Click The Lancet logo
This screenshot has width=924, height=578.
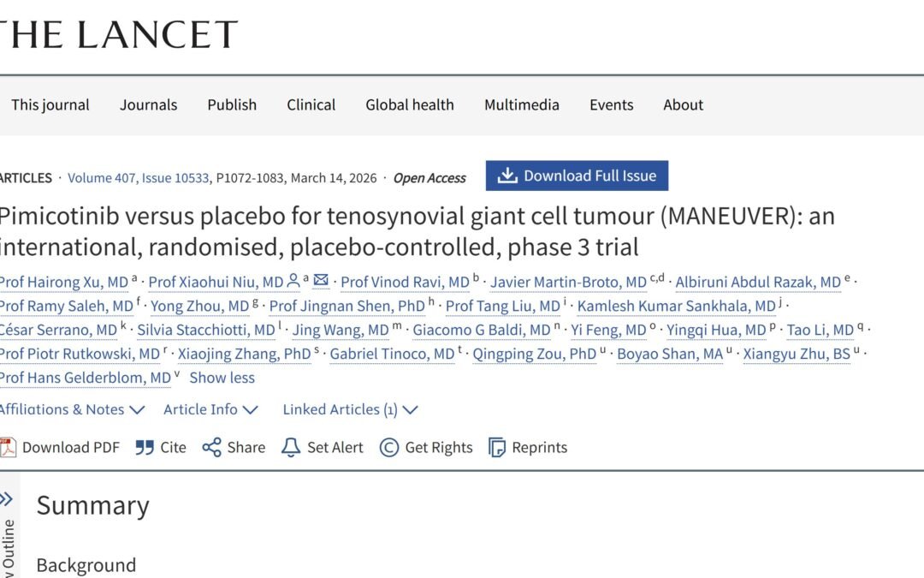[x=119, y=34]
